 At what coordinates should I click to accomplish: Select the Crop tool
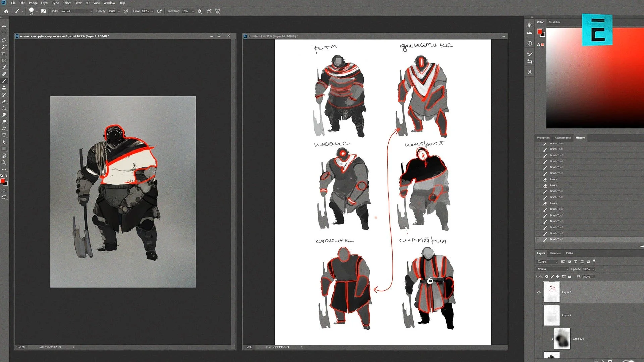click(x=4, y=54)
